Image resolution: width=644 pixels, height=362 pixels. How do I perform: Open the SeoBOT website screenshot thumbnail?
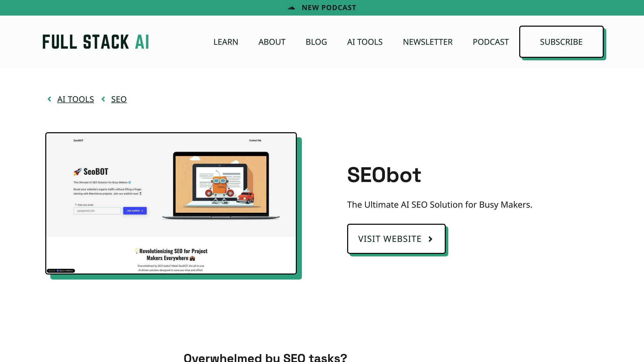coord(171,203)
